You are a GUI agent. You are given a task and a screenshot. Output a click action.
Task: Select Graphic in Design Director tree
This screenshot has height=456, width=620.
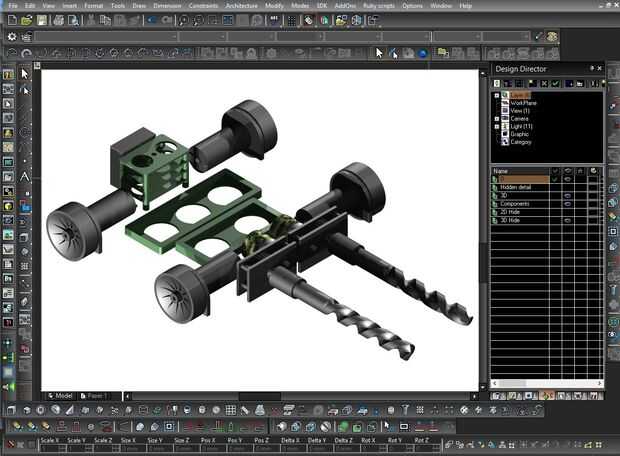(519, 134)
